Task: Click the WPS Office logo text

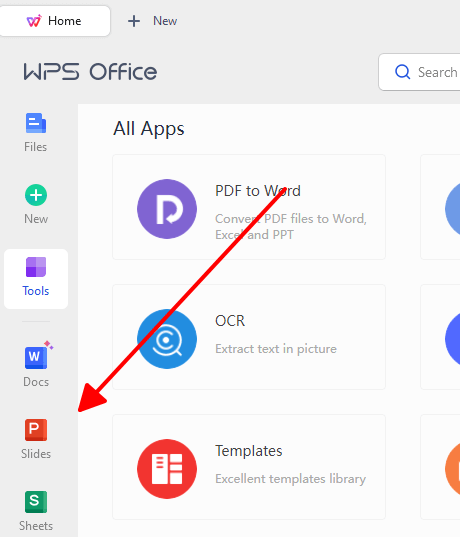Action: (90, 72)
